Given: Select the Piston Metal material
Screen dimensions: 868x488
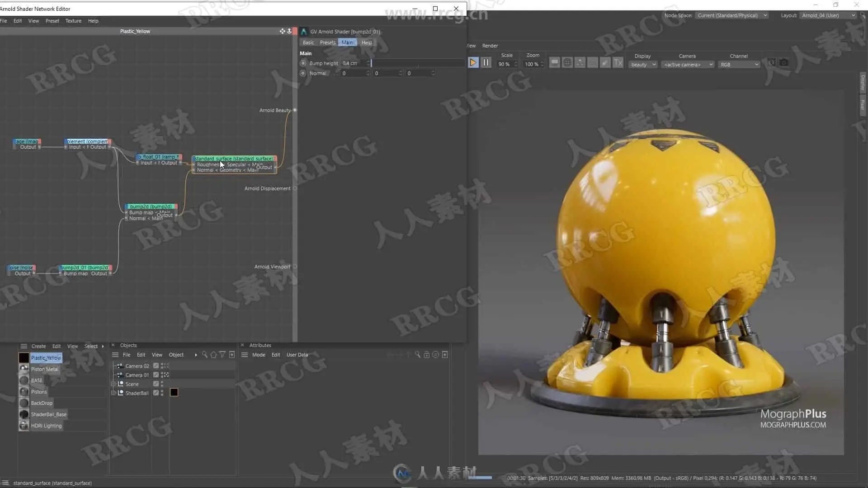Looking at the screenshot, I should [x=44, y=369].
